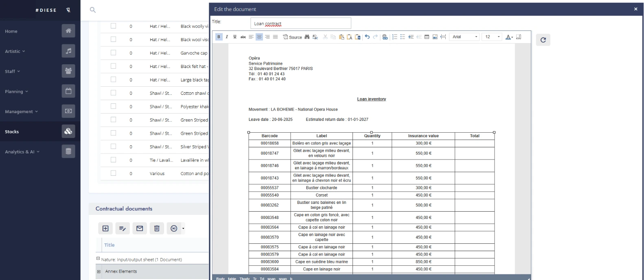This screenshot has height=280, width=644.
Task: Open the link insertion tool
Action: click(x=385, y=37)
